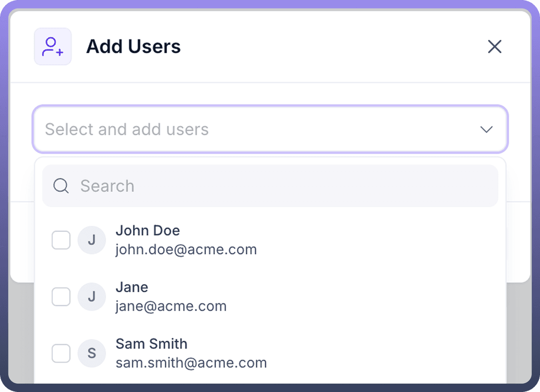Check the box next to Jane
The height and width of the screenshot is (392, 540).
click(61, 297)
